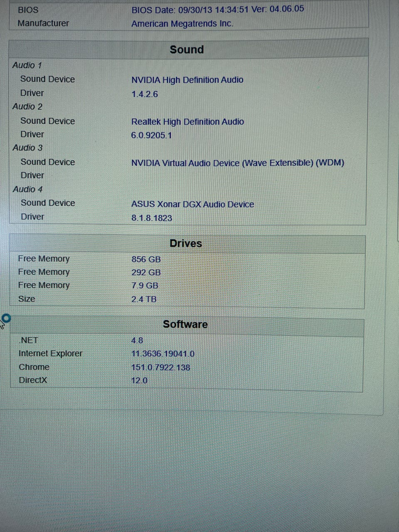Select ASUS Xonar DGX Audio Device text

[192, 204]
